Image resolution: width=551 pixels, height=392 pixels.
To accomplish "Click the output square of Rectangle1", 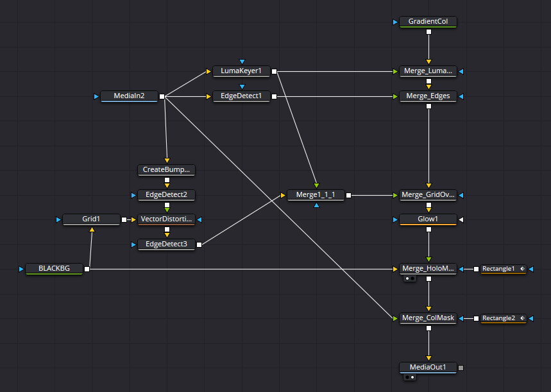I will 476,269.
